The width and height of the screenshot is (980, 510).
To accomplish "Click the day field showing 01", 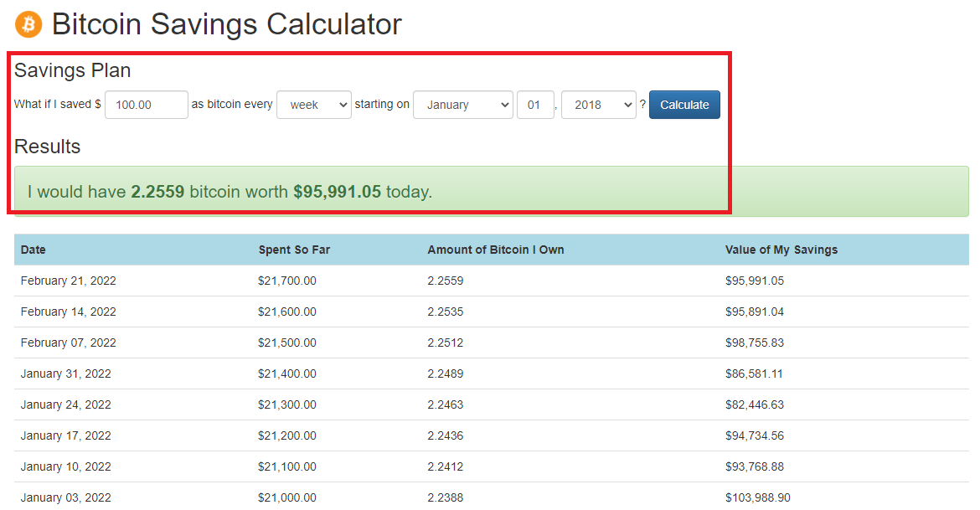I will 535,105.
